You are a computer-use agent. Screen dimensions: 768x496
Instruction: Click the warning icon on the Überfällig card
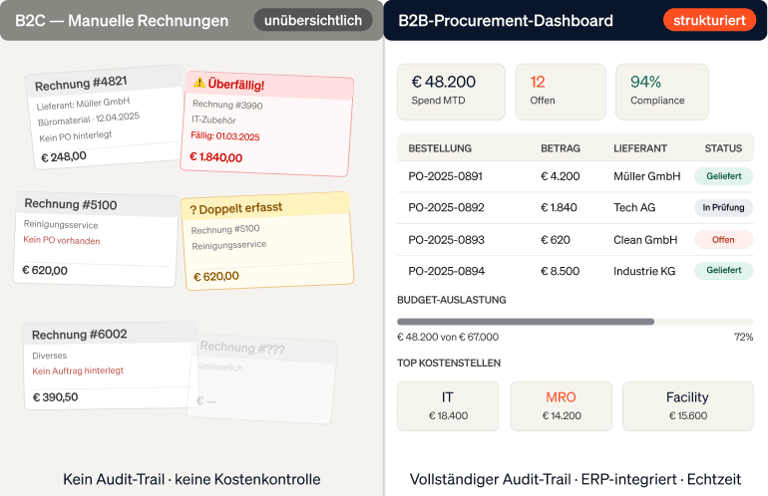click(x=199, y=82)
